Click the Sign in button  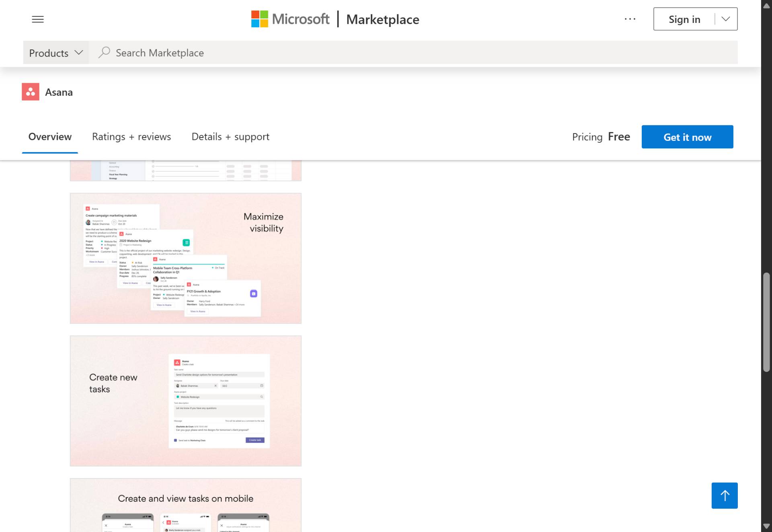pos(684,19)
